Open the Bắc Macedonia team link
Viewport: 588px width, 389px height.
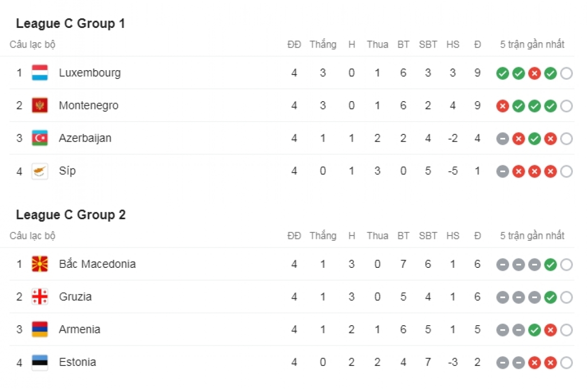(x=97, y=264)
